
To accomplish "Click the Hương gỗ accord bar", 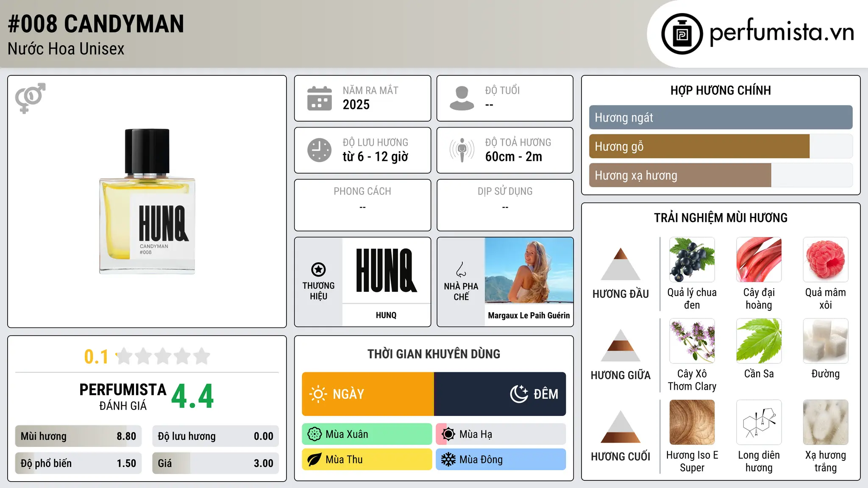I will (721, 147).
